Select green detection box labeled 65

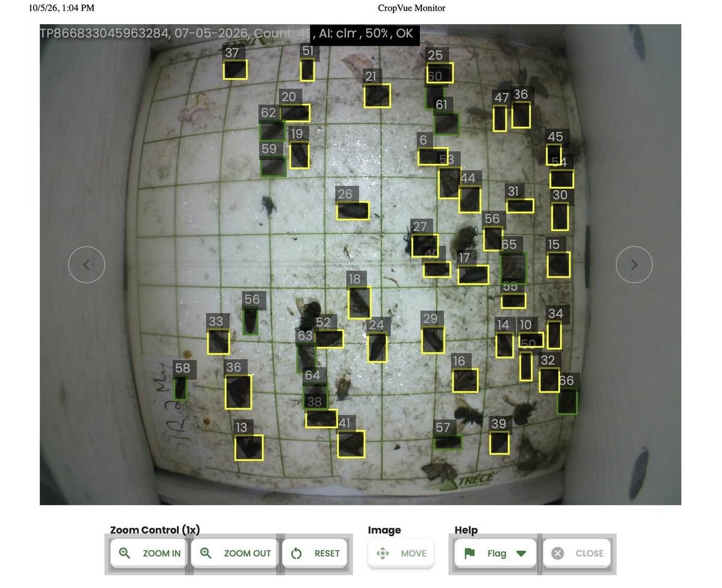513,268
